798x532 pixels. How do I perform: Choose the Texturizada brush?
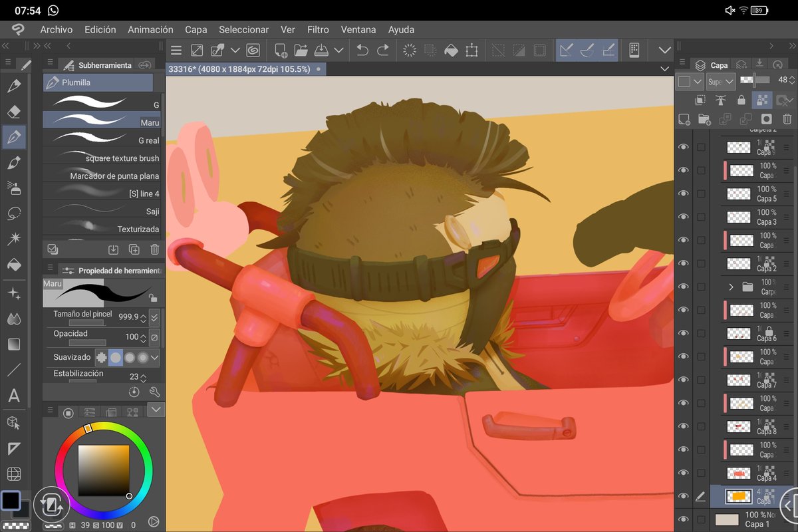[102, 229]
